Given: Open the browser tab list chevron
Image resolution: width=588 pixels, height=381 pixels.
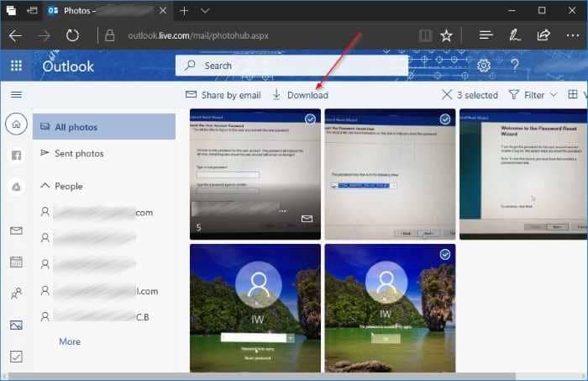Looking at the screenshot, I should pyautogui.click(x=205, y=10).
